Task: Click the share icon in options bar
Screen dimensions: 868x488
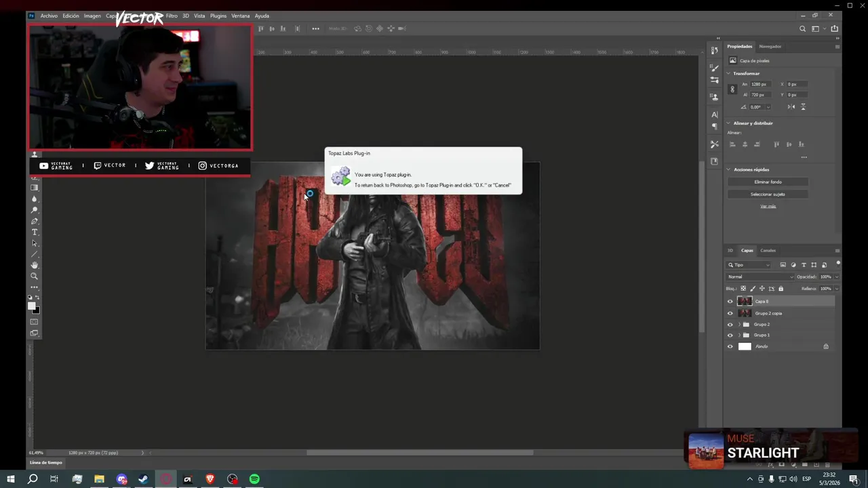Action: (834, 28)
